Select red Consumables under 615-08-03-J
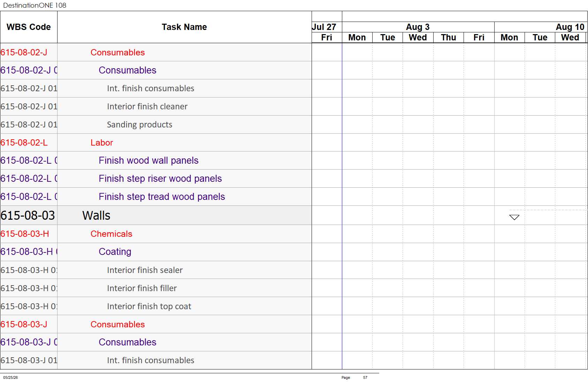Screen dimensions: 588x382 click(x=118, y=325)
